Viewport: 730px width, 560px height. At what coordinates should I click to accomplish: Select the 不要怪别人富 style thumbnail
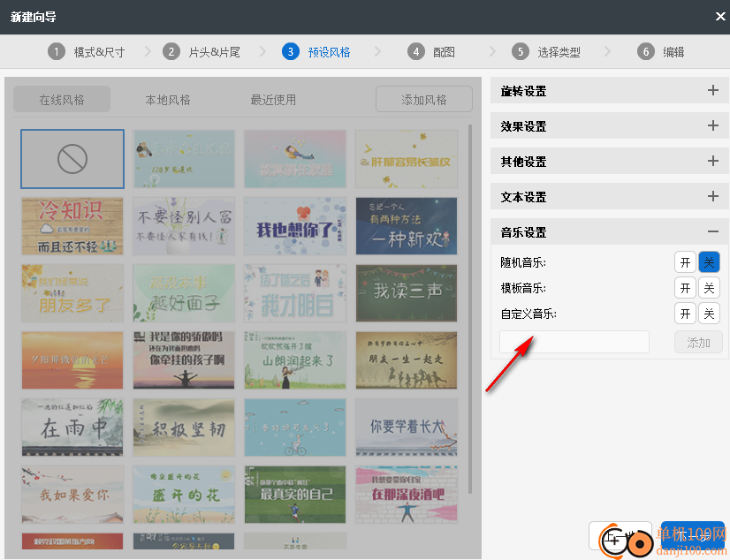coord(184,226)
